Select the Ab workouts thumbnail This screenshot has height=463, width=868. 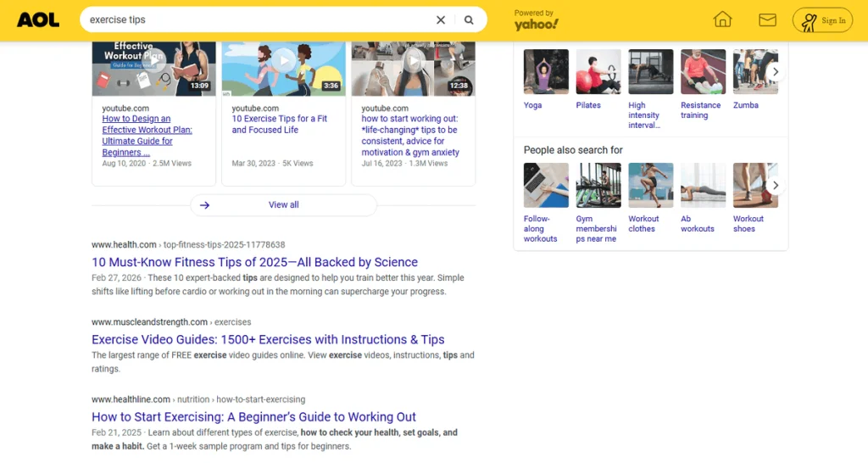coord(703,185)
